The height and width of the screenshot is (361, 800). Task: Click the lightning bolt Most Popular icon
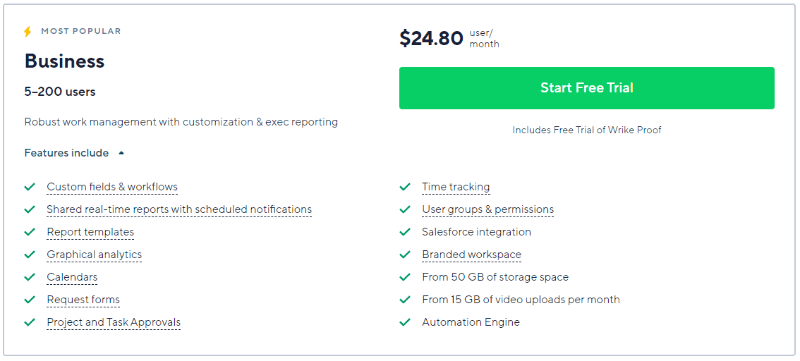pos(28,32)
